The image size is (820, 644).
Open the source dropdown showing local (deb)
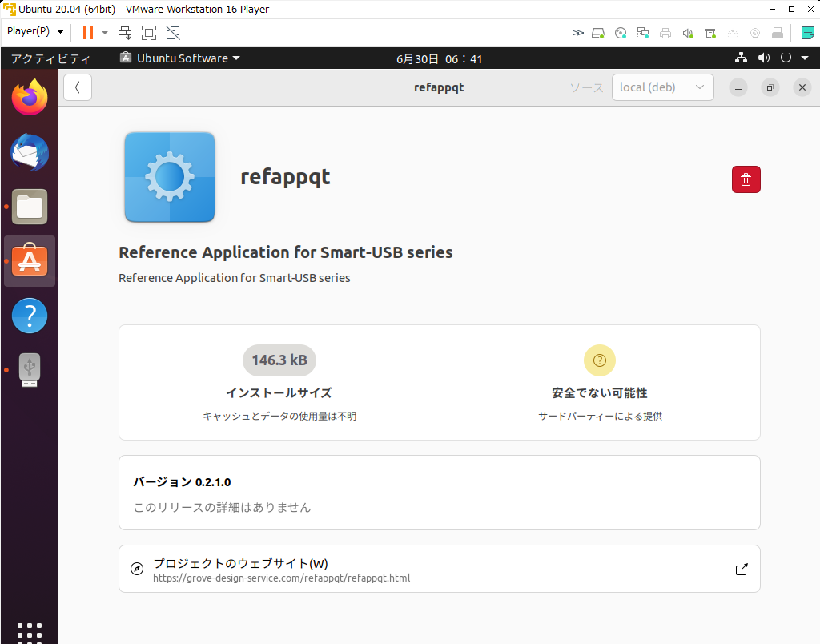(662, 87)
